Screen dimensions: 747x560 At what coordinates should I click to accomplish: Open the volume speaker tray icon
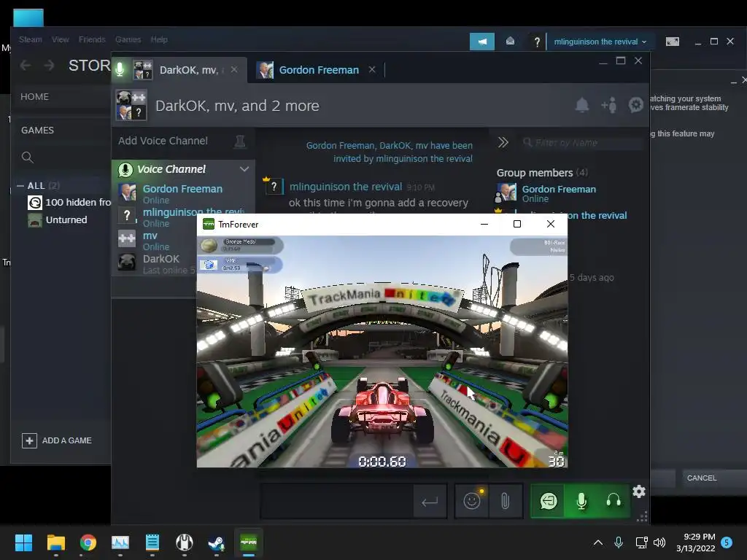click(x=659, y=542)
